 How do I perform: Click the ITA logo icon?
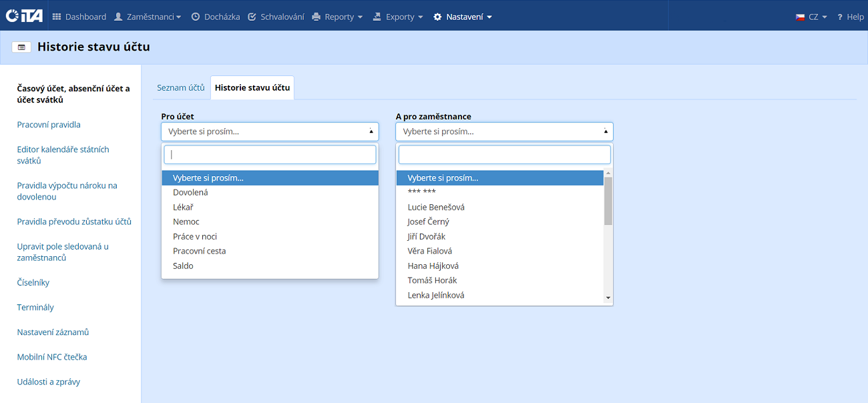24,16
